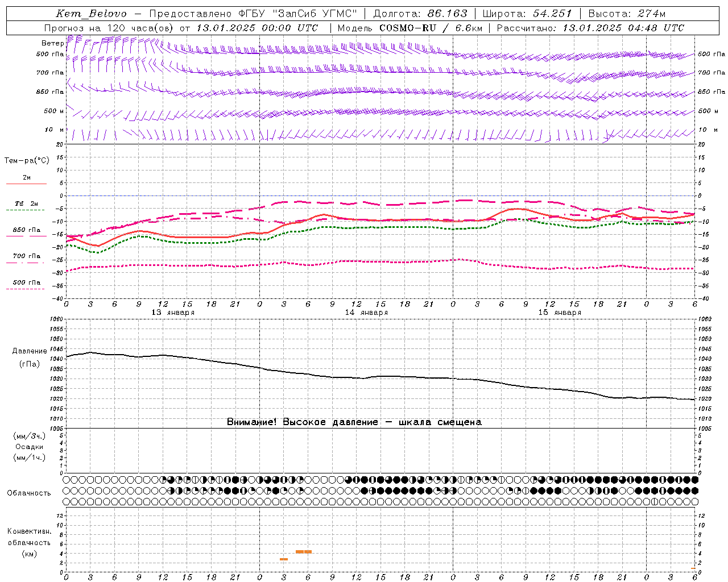Click the 'Осадки' precipitation label
The width and height of the screenshot is (728, 582).
click(x=30, y=447)
